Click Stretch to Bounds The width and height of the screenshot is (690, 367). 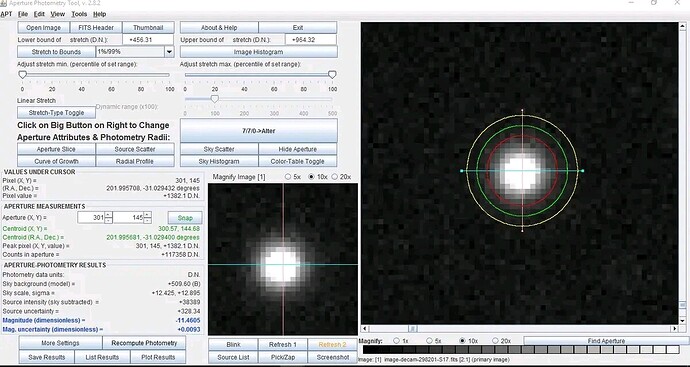click(56, 52)
